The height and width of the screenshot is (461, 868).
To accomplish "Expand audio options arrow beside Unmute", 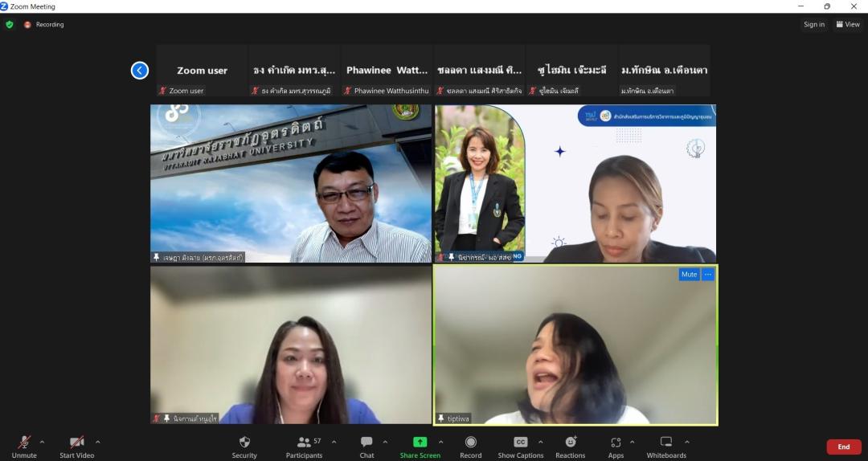I will pyautogui.click(x=42, y=442).
